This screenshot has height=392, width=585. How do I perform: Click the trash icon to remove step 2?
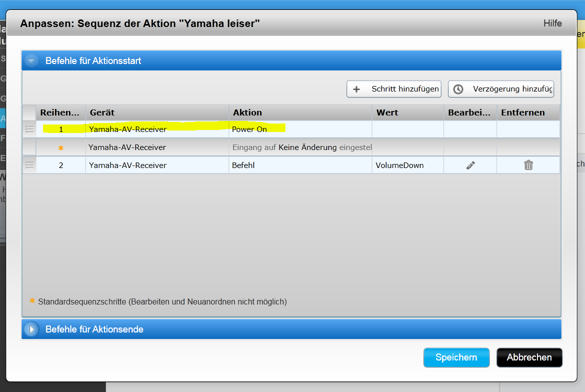click(x=528, y=165)
